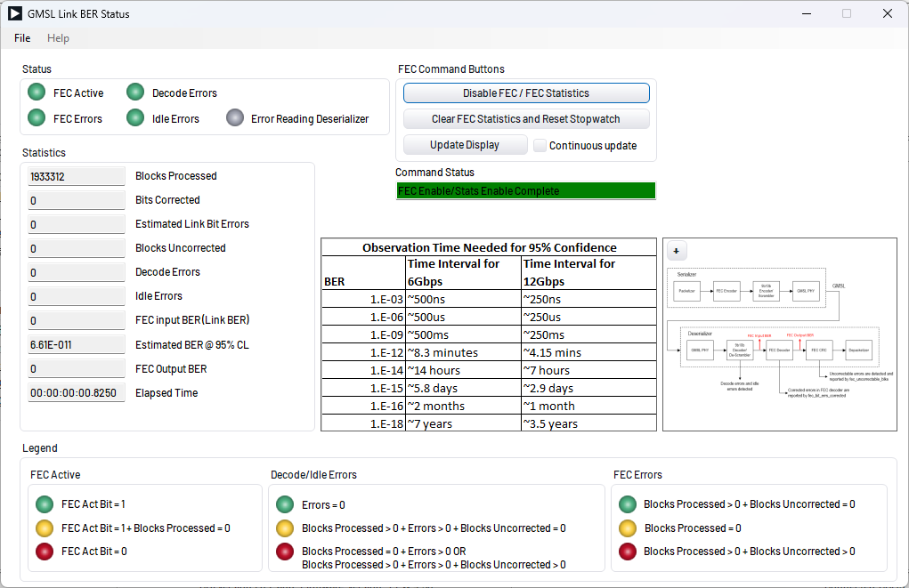Click the 'Time Interval for 12Gbps' header

pyautogui.click(x=589, y=272)
